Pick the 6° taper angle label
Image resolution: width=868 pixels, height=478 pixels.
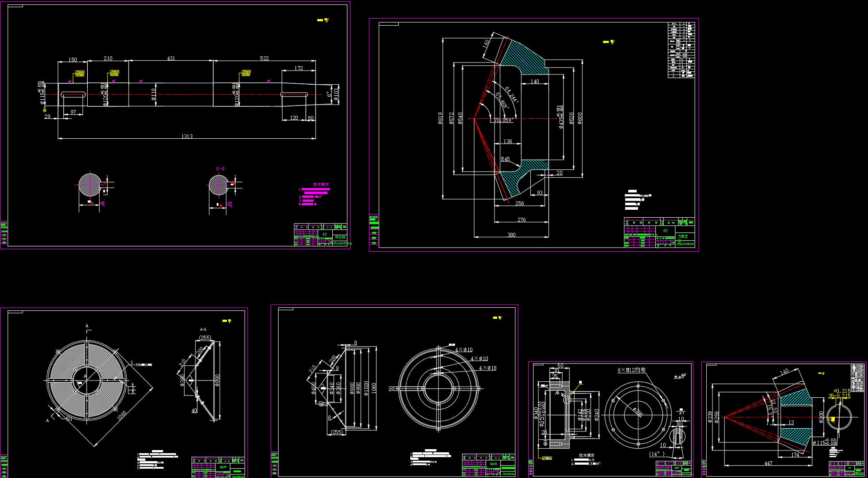[x=329, y=94]
